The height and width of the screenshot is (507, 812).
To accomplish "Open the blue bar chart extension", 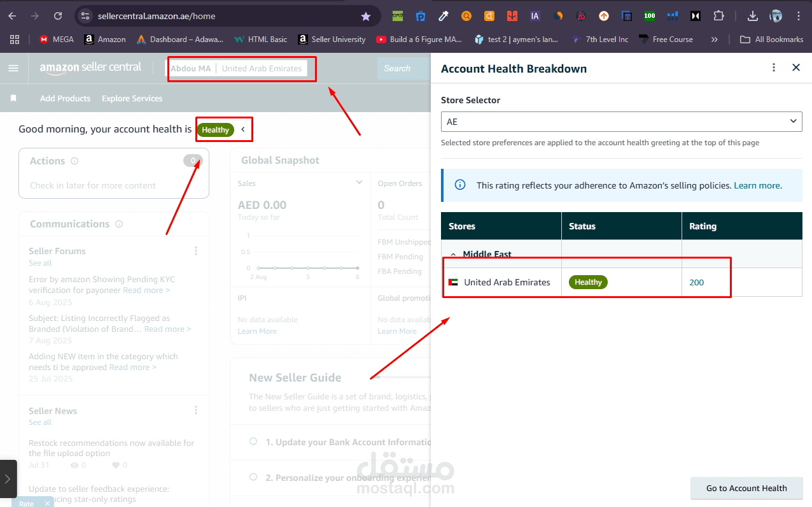I will tap(673, 16).
